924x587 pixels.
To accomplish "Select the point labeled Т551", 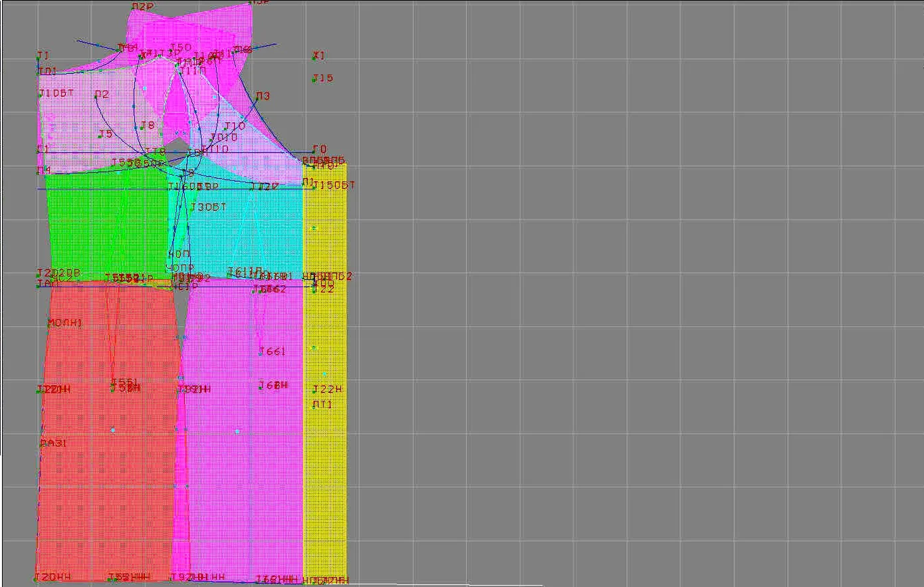I will (124, 382).
